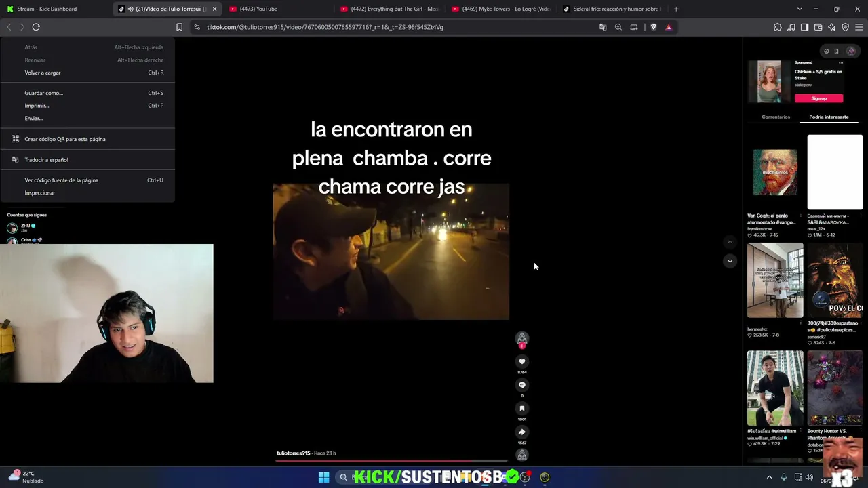
Task: Open the tab search dropdown arrow
Action: point(800,9)
